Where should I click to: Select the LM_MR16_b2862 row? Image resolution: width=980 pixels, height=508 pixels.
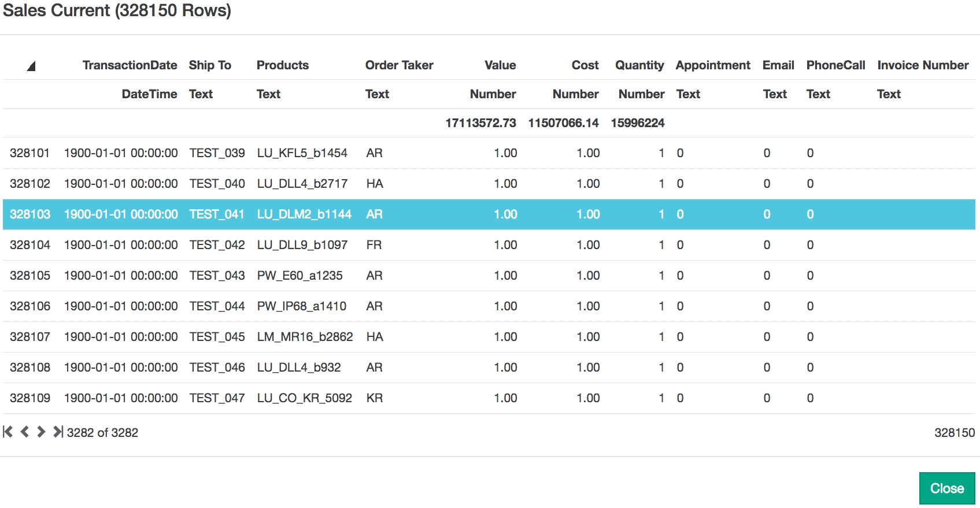(x=305, y=337)
